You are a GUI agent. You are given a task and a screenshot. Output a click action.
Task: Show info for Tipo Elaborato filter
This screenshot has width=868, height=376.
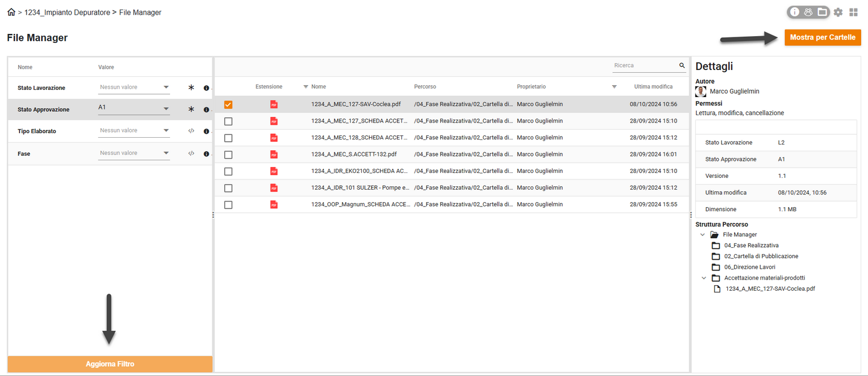(206, 131)
